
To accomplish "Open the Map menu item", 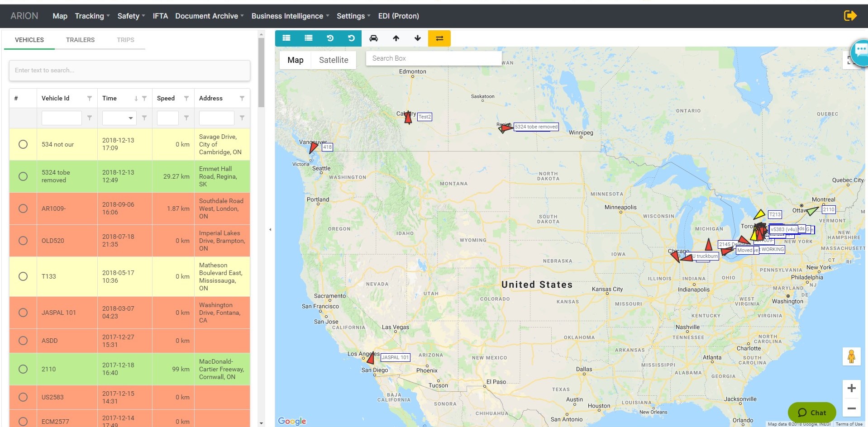I will (x=60, y=16).
